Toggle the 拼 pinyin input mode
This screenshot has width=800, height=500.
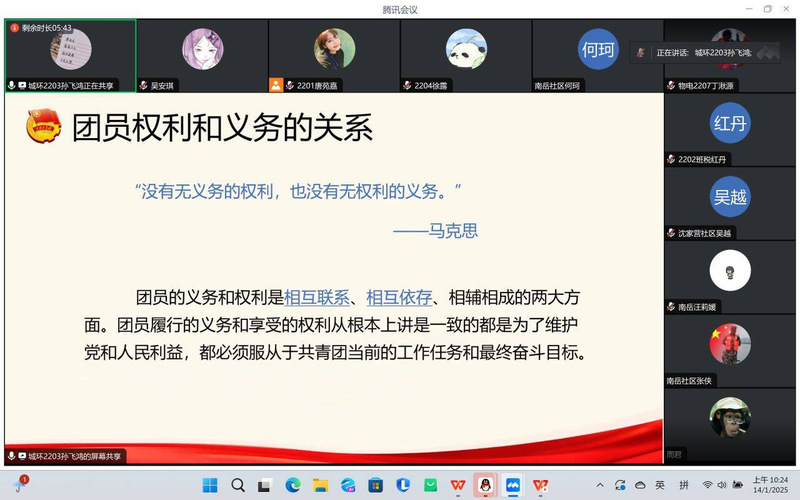[x=684, y=485]
